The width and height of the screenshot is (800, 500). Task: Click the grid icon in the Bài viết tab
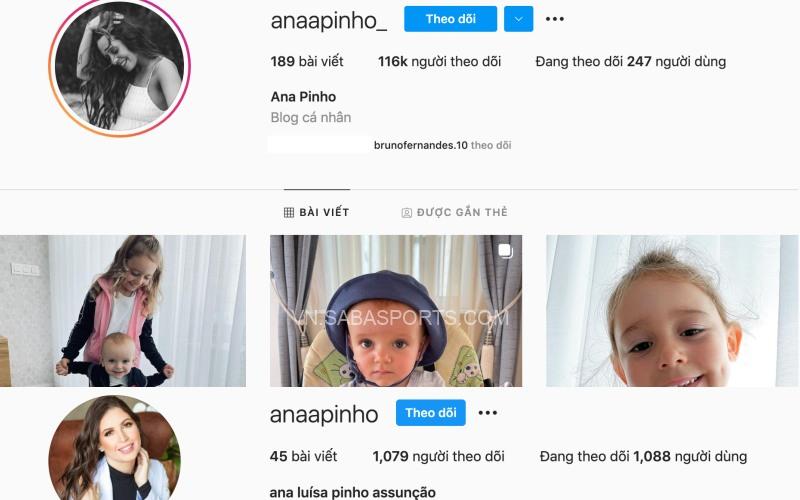(x=289, y=212)
